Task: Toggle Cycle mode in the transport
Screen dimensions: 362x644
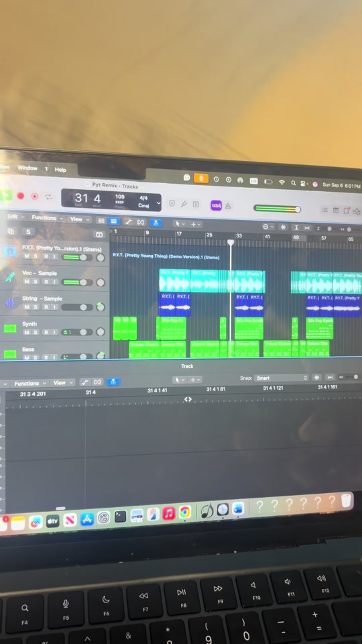Action: click(x=49, y=197)
